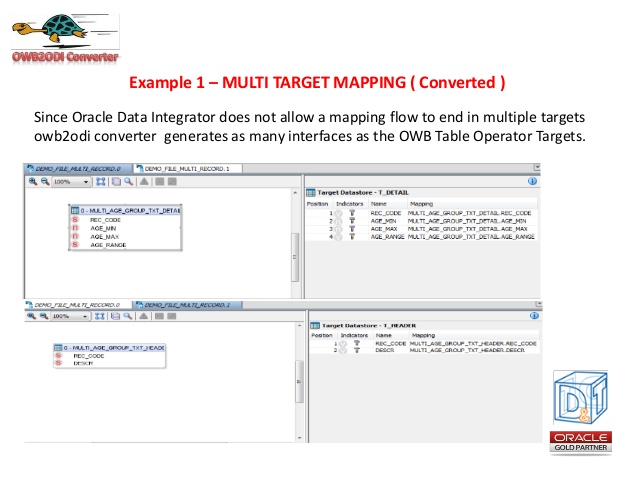Select MULTI_AGE_GROUP_TXT_HEADER.REC_CODE mapping cell

point(473,343)
